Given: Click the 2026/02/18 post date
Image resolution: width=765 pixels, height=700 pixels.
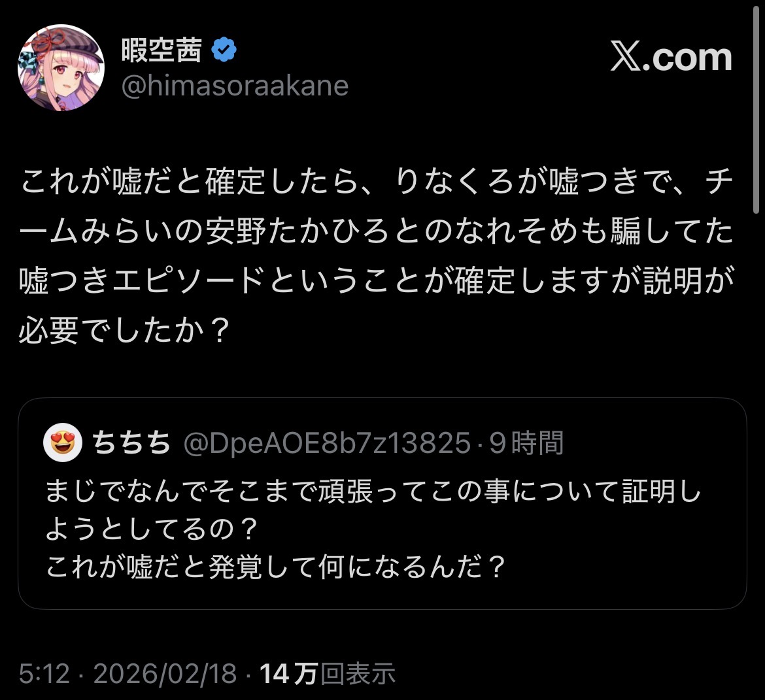Looking at the screenshot, I should coord(165,673).
